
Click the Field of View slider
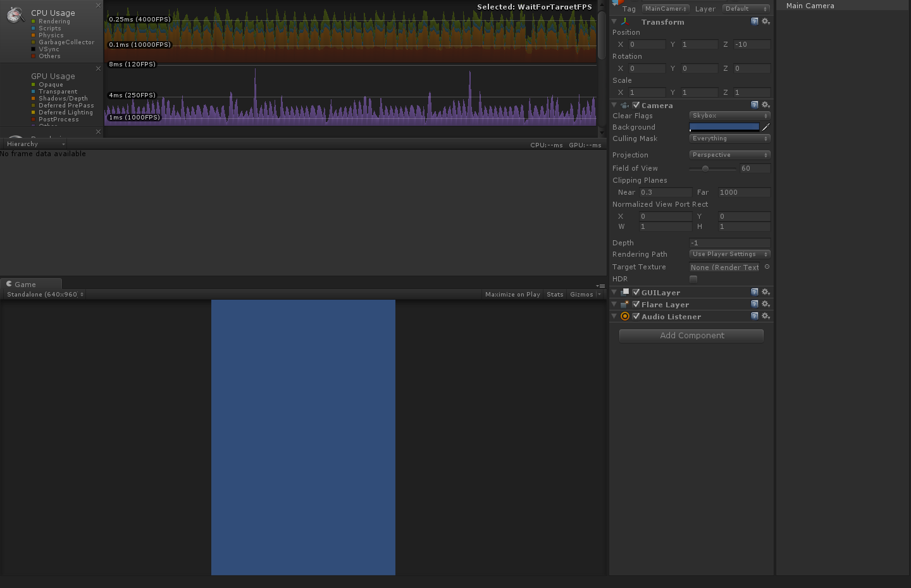click(713, 168)
